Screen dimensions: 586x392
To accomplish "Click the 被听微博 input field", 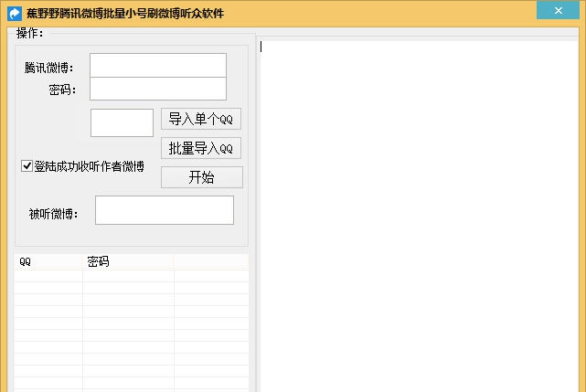I will (165, 210).
